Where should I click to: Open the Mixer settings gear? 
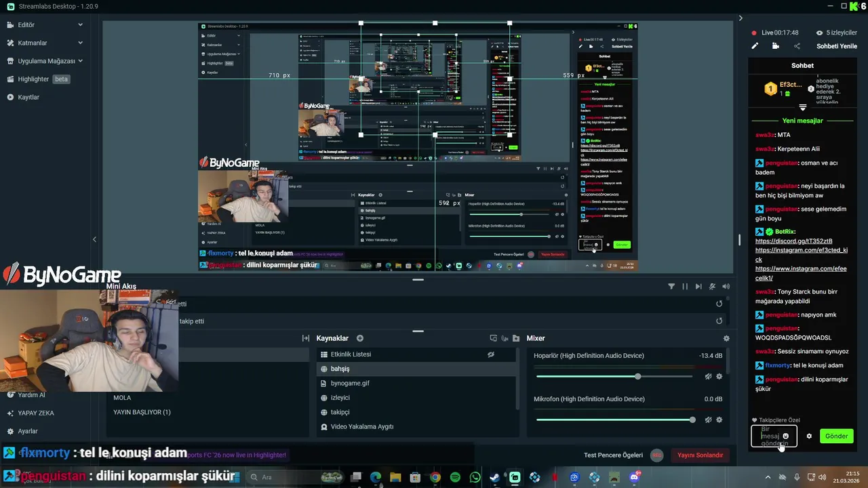(x=726, y=338)
